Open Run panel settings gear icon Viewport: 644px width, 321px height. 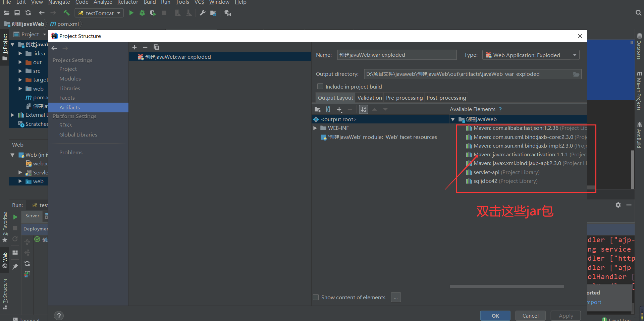tap(618, 205)
